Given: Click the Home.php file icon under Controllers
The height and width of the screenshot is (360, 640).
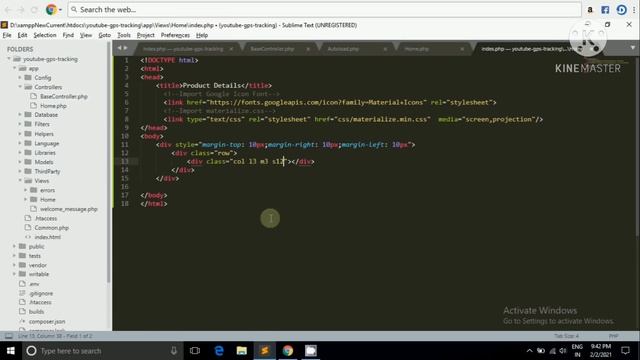Looking at the screenshot, I should click(34, 106).
